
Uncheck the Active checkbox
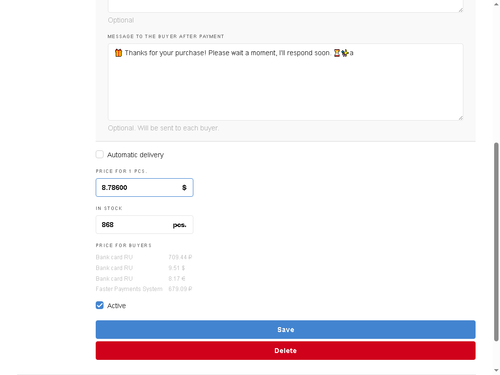[99, 305]
